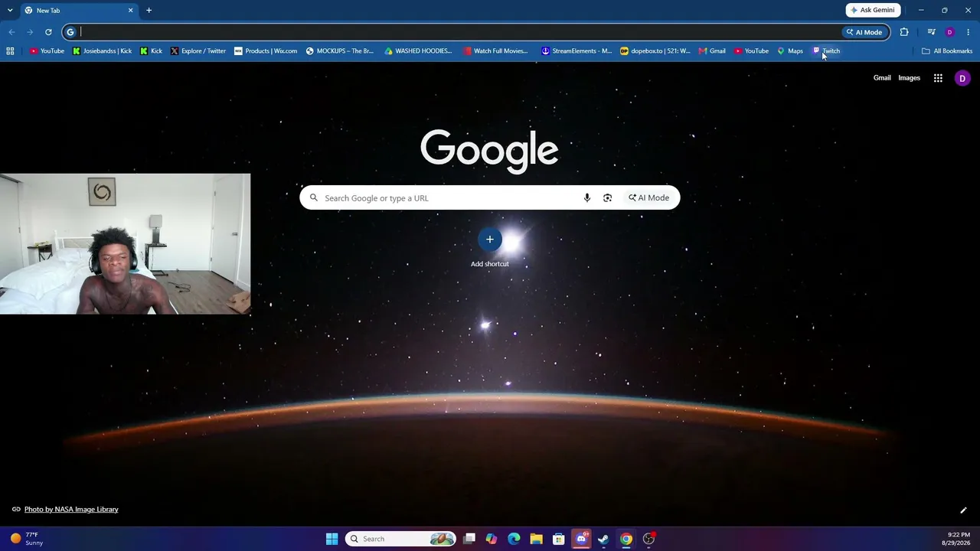This screenshot has width=980, height=551.
Task: Open the tab search dropdown arrow
Action: (10, 10)
